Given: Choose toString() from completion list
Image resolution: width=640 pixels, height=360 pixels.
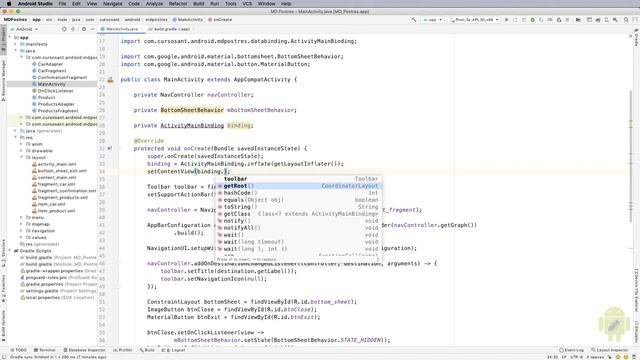Looking at the screenshot, I should coord(299,207).
